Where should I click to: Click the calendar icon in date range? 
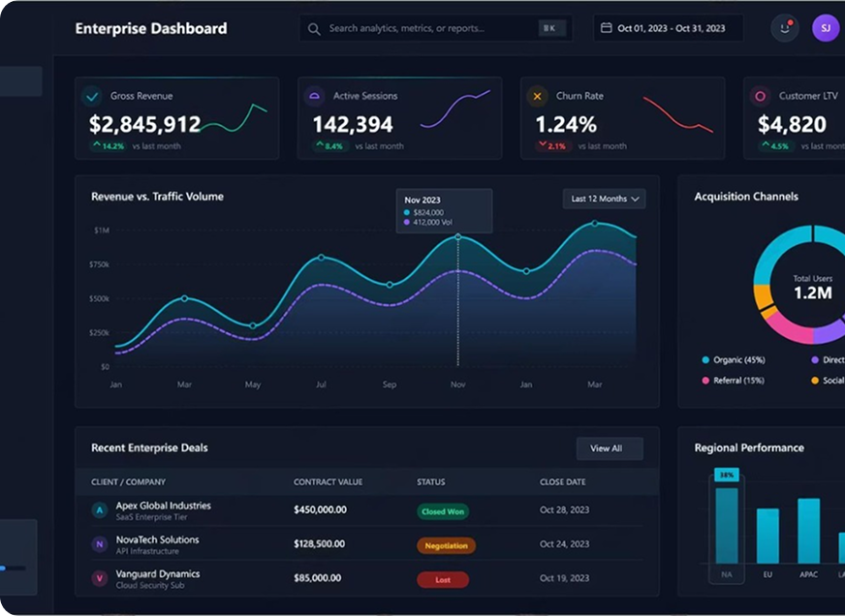(607, 27)
